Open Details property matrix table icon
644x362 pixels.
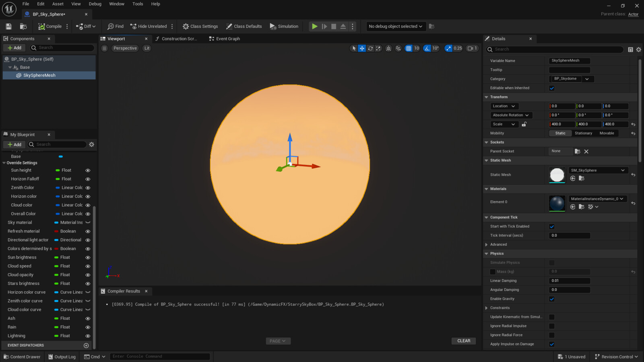[631, 49]
